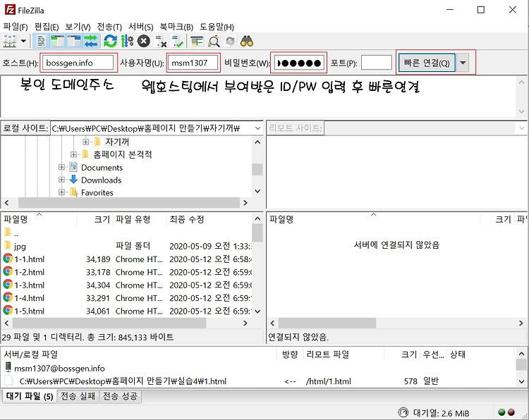Toggle directory comparison icon
The width and height of the screenshot is (529, 420).
pos(214,41)
